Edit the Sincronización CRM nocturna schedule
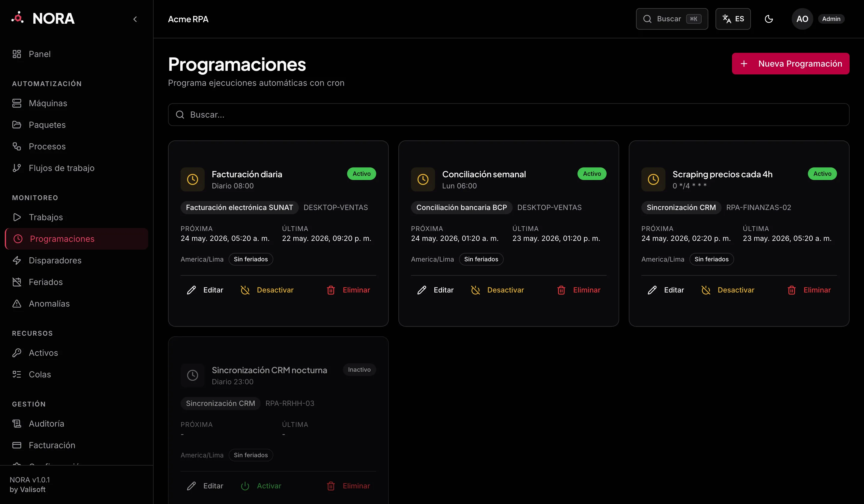 pos(205,486)
